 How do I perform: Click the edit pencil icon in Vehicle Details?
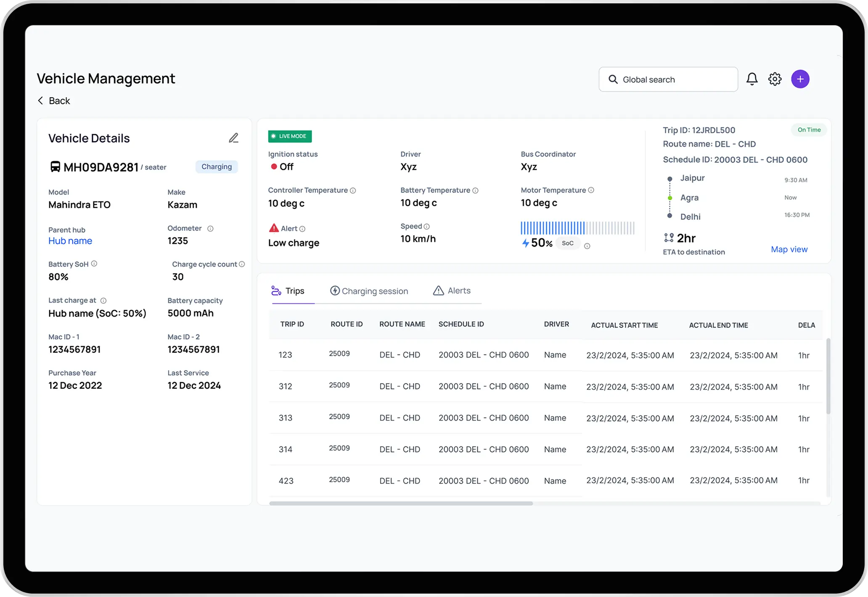point(233,138)
